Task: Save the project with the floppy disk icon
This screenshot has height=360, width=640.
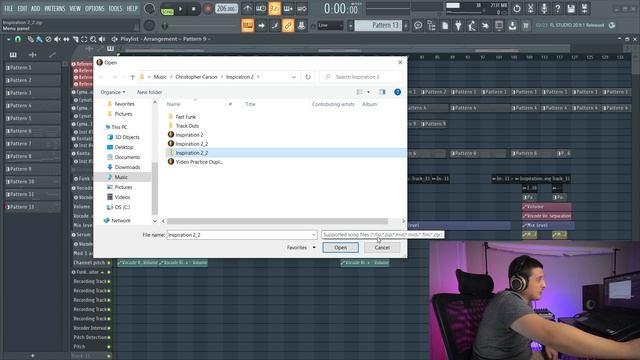Action: [571, 8]
